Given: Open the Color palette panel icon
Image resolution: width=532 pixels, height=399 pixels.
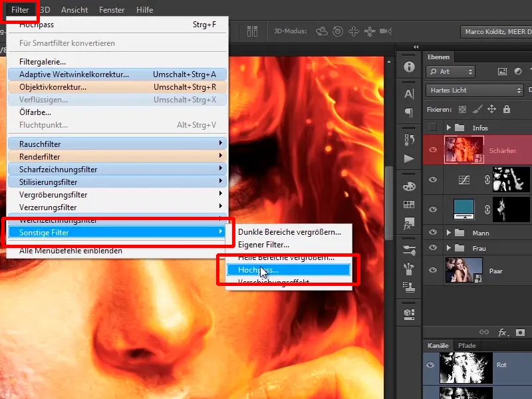Looking at the screenshot, I should click(x=409, y=186).
